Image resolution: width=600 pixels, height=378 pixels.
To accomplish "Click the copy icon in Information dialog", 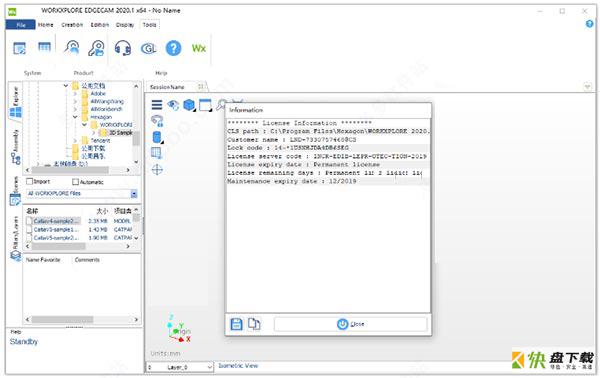I will 254,324.
